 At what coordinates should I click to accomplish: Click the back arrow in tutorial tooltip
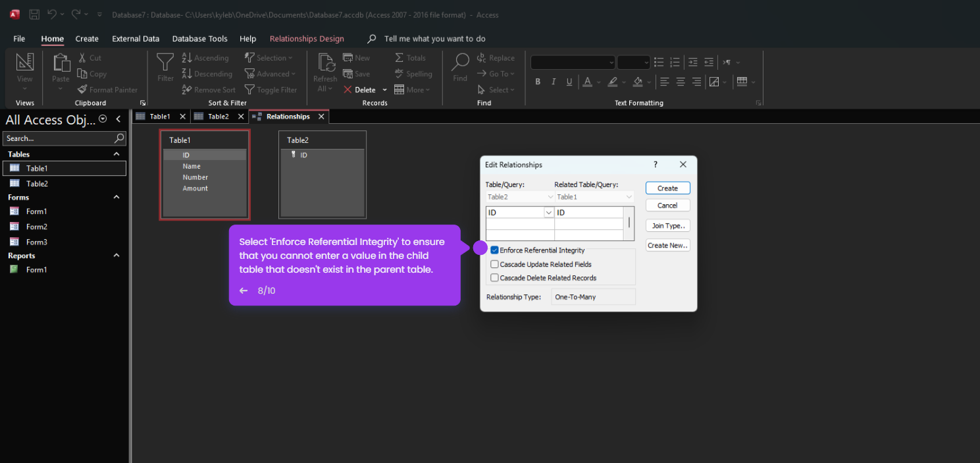pos(244,290)
